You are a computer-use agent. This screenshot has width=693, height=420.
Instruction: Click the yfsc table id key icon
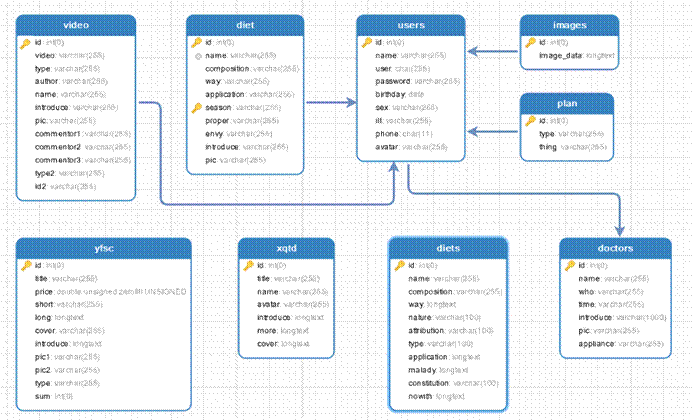pos(25,266)
